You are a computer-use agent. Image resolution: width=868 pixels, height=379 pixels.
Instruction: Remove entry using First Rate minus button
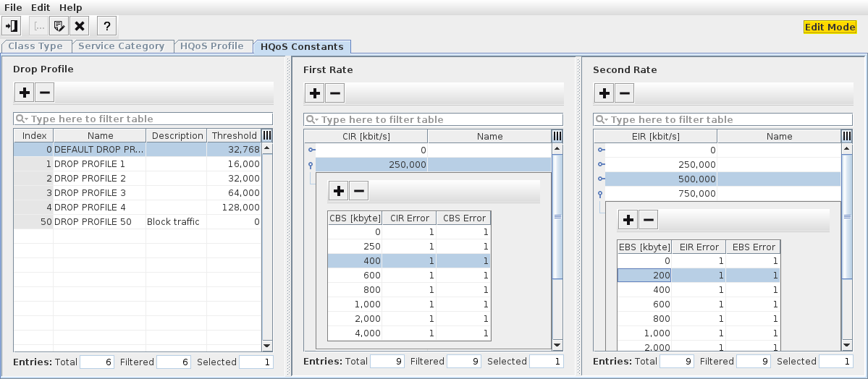[x=334, y=93]
